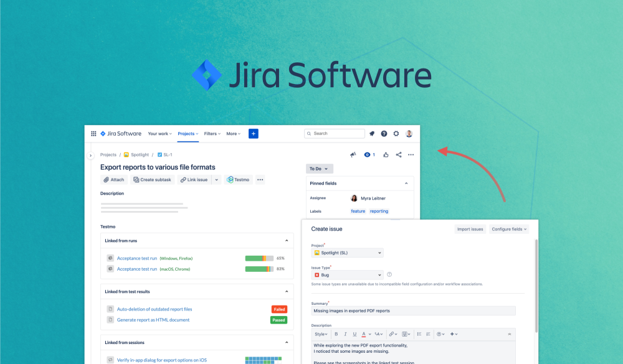
Task: Click Create subtask button
Action: (152, 180)
